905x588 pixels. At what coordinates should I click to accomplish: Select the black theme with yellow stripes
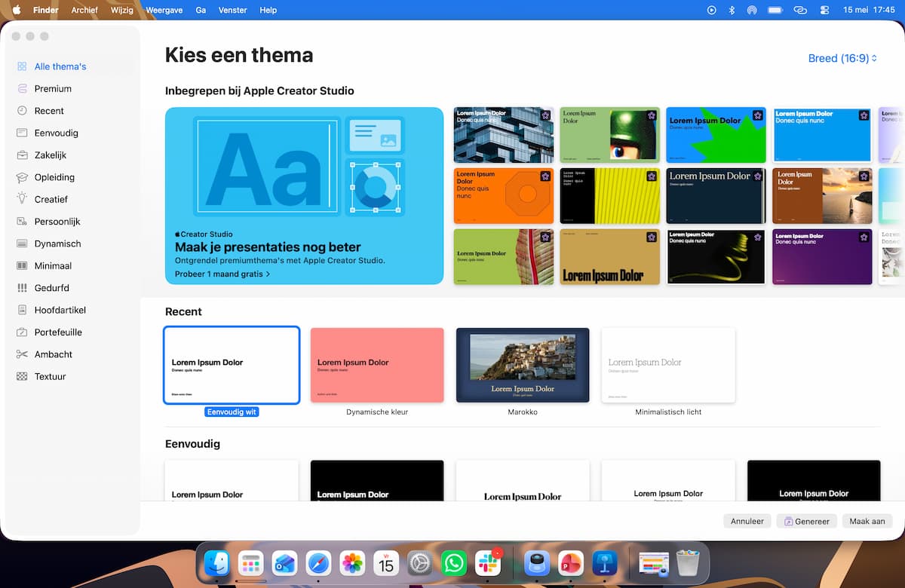pos(610,196)
